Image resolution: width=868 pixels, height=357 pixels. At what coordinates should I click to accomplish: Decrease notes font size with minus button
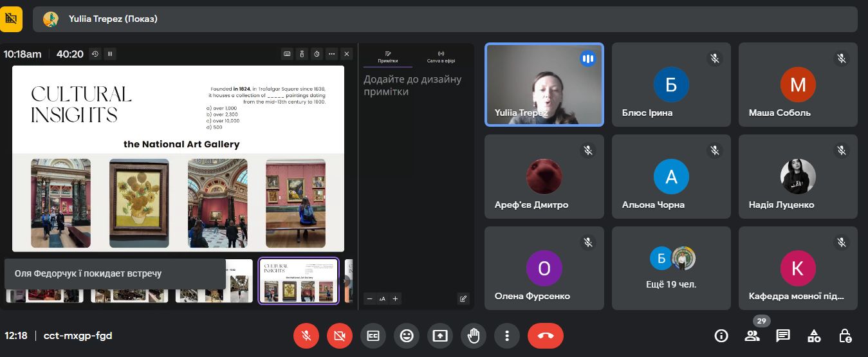(370, 298)
